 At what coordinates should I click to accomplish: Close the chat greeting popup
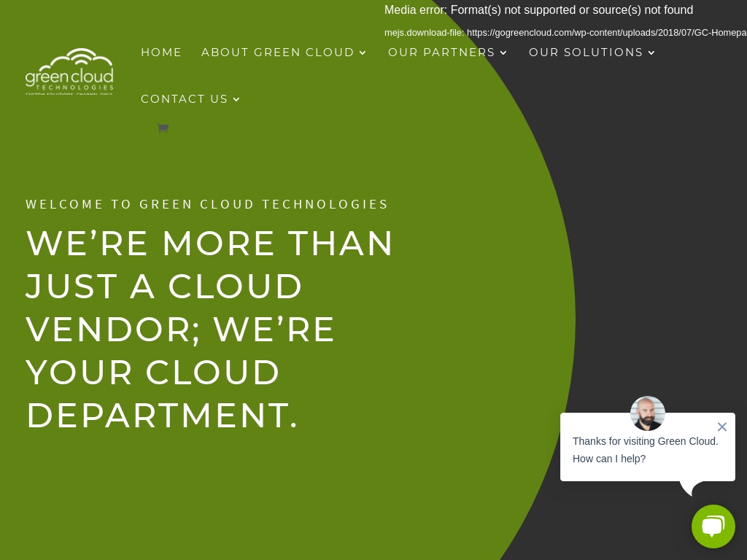[x=721, y=427]
